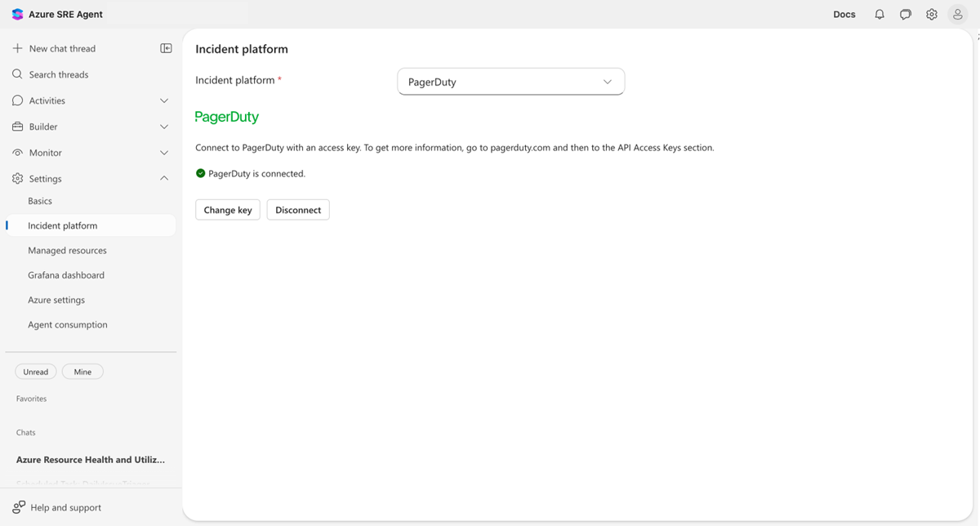Click the plus icon for New chat thread
Viewport: 980px width, 526px height.
pyautogui.click(x=18, y=48)
